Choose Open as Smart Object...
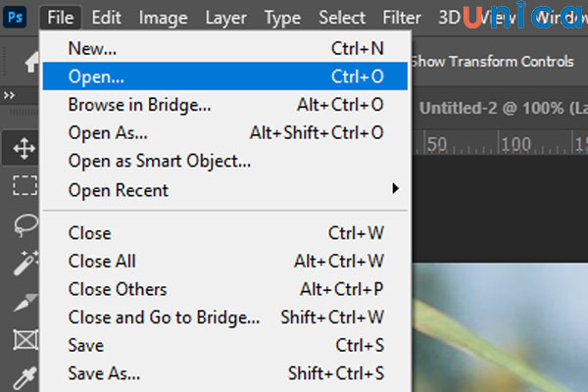 (159, 161)
